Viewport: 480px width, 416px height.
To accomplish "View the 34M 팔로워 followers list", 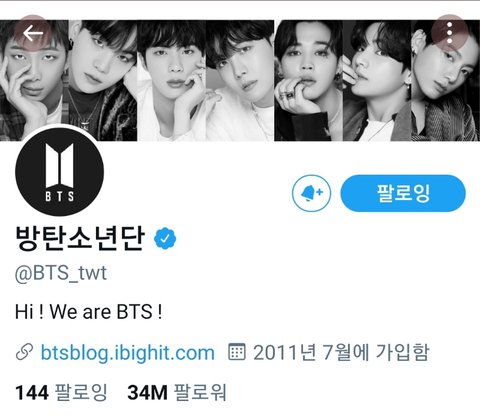I will pos(177,392).
